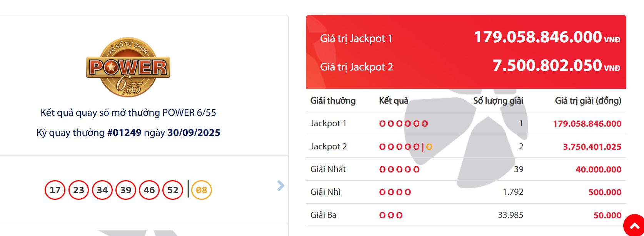The height and width of the screenshot is (236, 644).
Task: Select winning ball number 17
Action: [55, 190]
